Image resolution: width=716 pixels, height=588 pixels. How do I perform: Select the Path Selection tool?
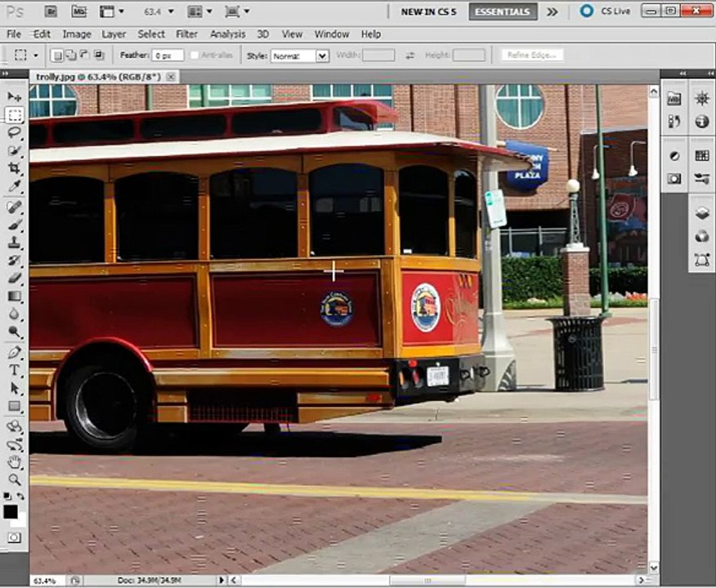14,388
